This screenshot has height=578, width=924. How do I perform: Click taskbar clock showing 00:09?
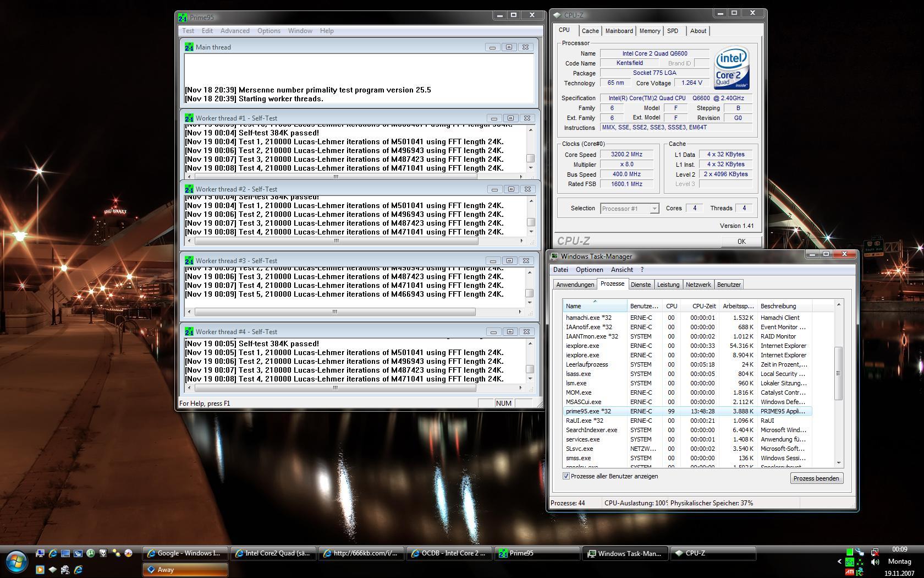(x=900, y=549)
